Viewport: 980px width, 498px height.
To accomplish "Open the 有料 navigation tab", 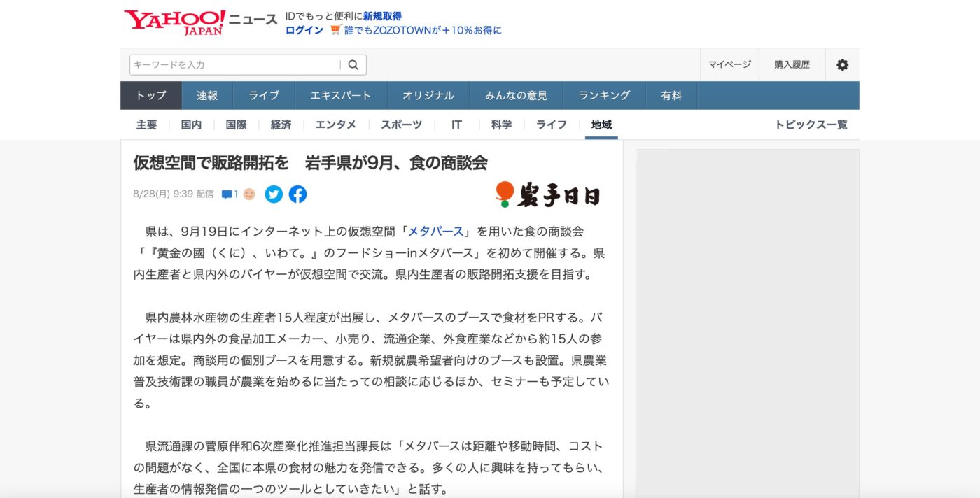I will (672, 96).
